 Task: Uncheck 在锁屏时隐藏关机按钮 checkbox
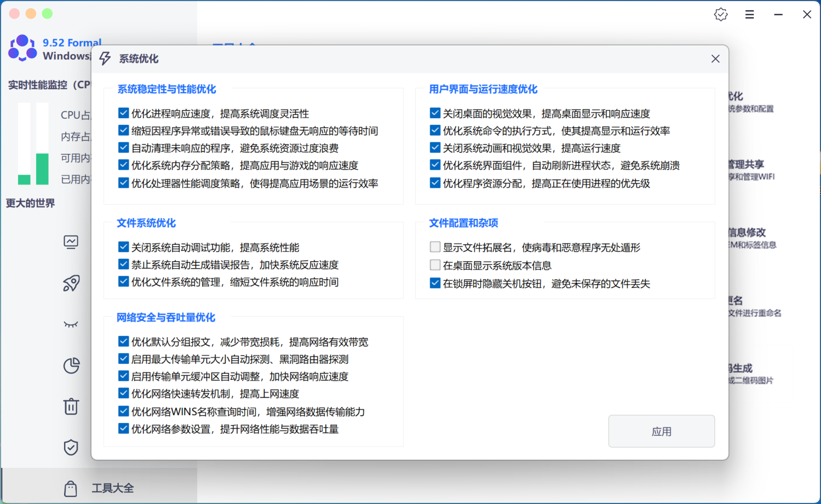click(435, 283)
